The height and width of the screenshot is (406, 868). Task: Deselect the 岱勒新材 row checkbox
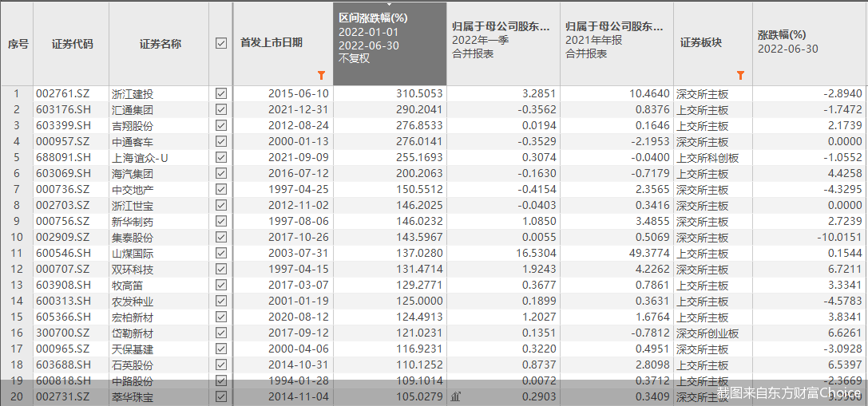click(221, 333)
